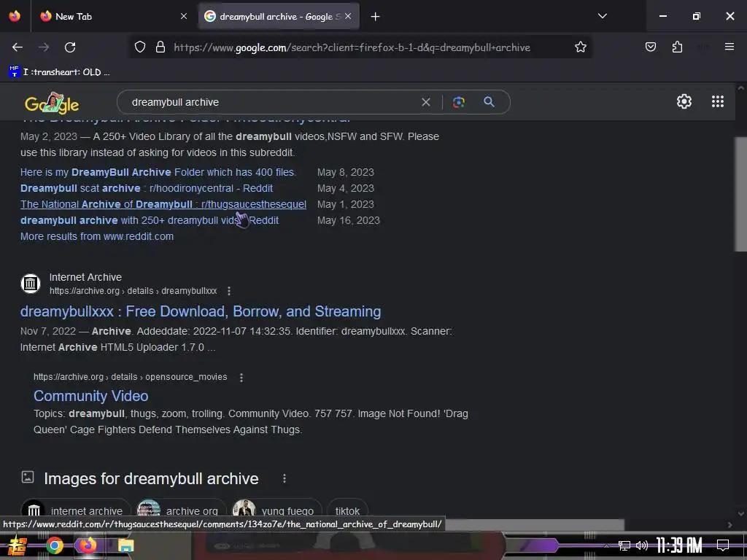This screenshot has width=747, height=560.
Task: Click the 'May 8, 2023' date text
Action: 346,172
